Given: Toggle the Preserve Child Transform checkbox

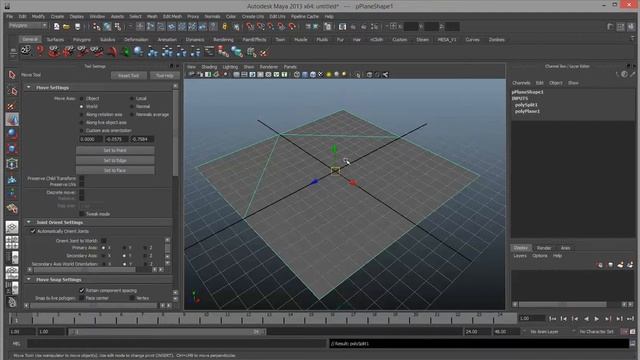Looking at the screenshot, I should pyautogui.click(x=82, y=178).
